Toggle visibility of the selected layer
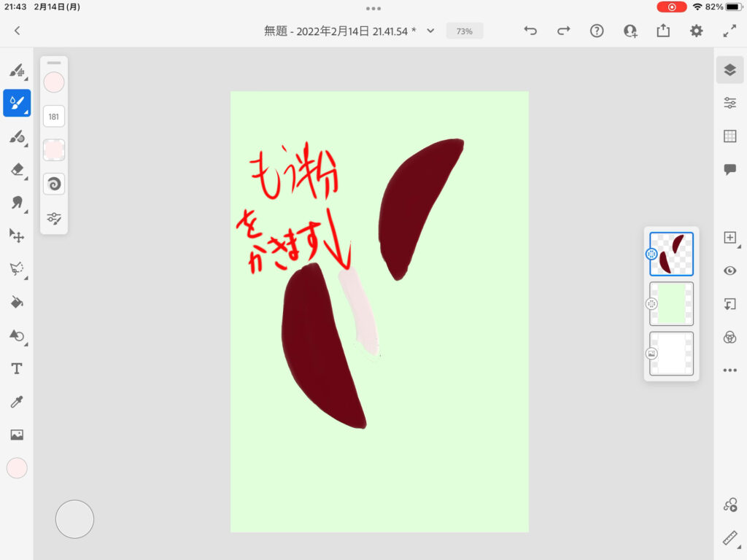 [x=729, y=271]
